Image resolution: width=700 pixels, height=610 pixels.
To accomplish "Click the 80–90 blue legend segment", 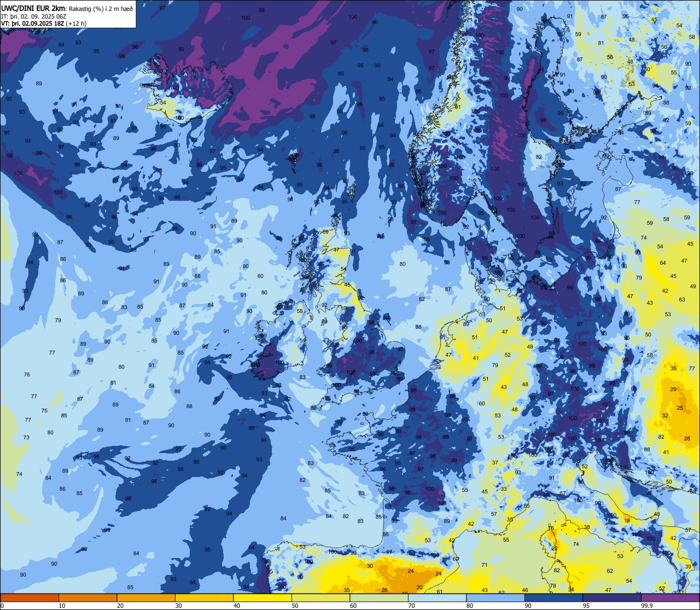I will tap(495, 598).
